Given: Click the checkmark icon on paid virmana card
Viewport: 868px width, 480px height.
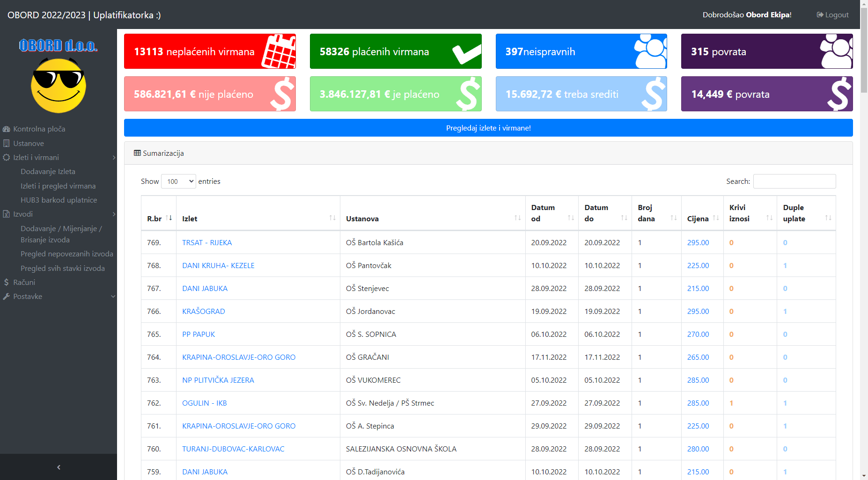Looking at the screenshot, I should click(466, 53).
